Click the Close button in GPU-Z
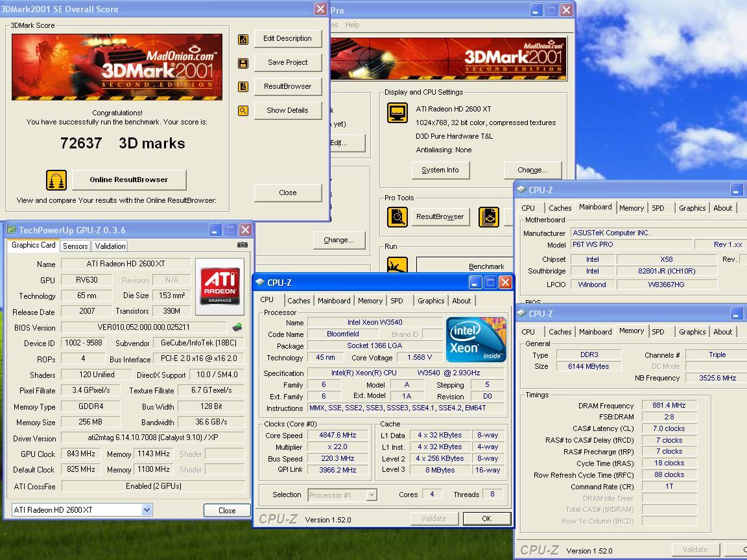The height and width of the screenshot is (560, 747). point(227,511)
